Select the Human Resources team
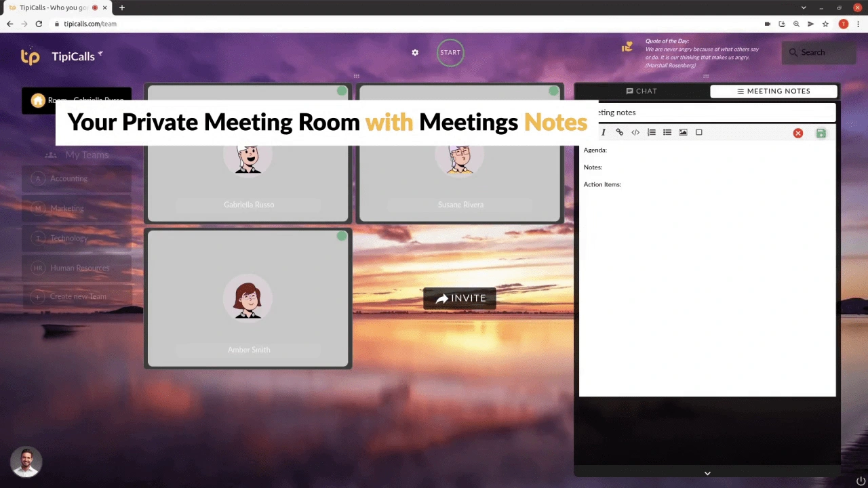868x488 pixels. click(77, 268)
